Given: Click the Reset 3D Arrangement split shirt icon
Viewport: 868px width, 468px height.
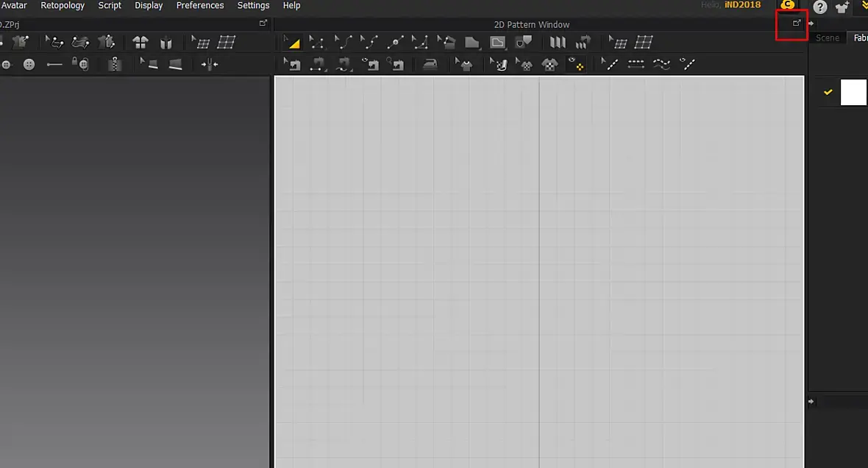Looking at the screenshot, I should (x=166, y=42).
